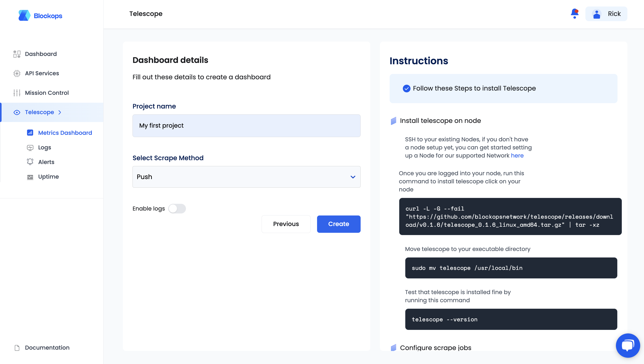Click the Logs monitor icon
644x364 pixels.
coord(30,148)
